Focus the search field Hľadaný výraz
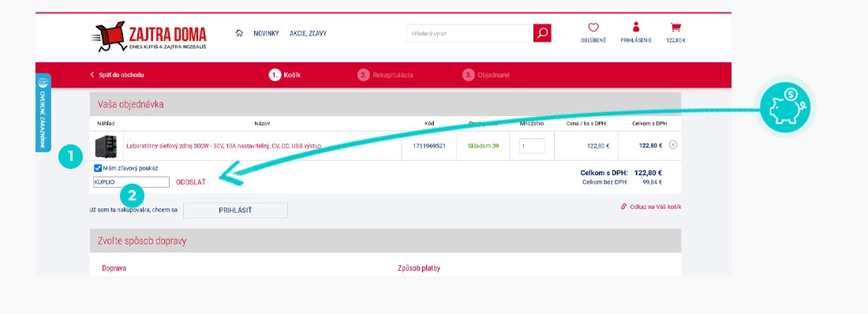 point(470,33)
